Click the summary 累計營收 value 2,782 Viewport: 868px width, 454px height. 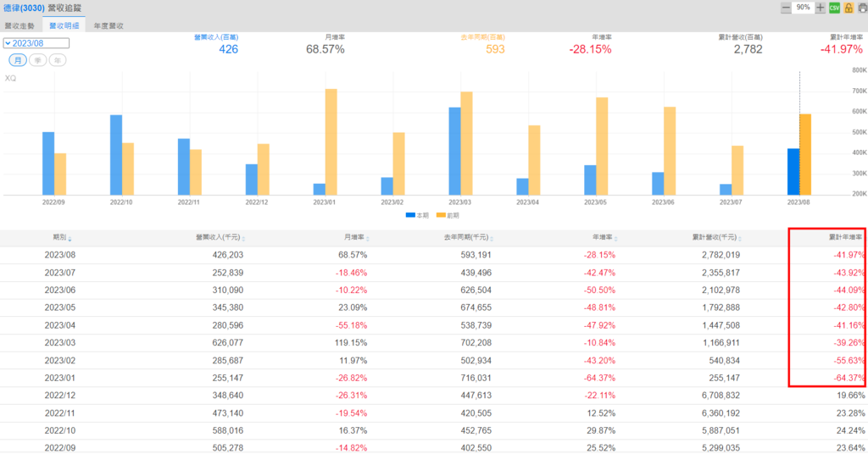click(748, 49)
